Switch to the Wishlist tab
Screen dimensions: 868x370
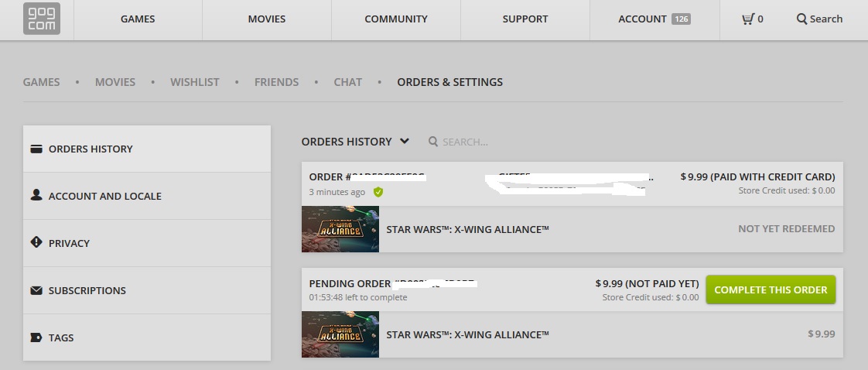(195, 82)
